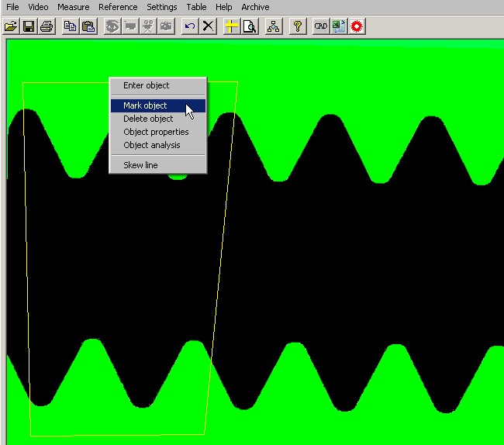Click the Paste clipboard icon

(88, 26)
